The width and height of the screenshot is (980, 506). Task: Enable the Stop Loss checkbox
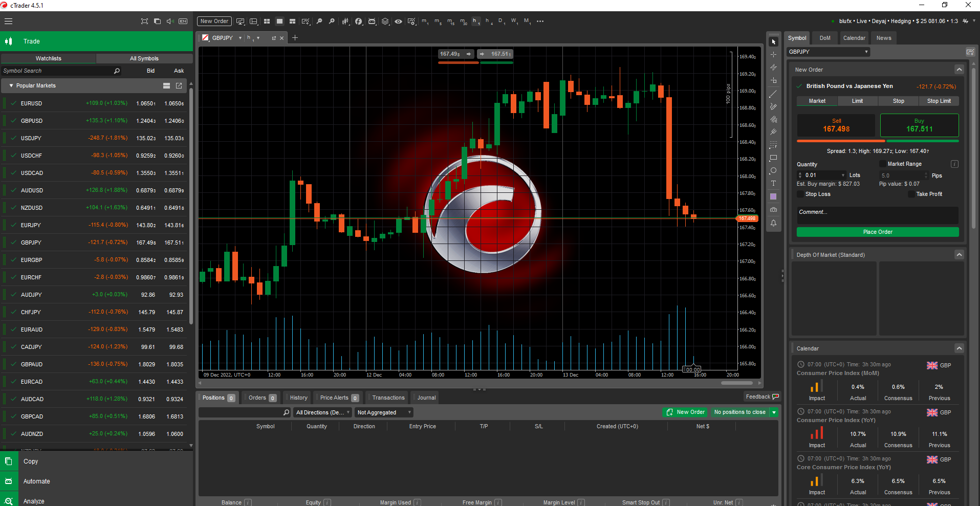800,194
